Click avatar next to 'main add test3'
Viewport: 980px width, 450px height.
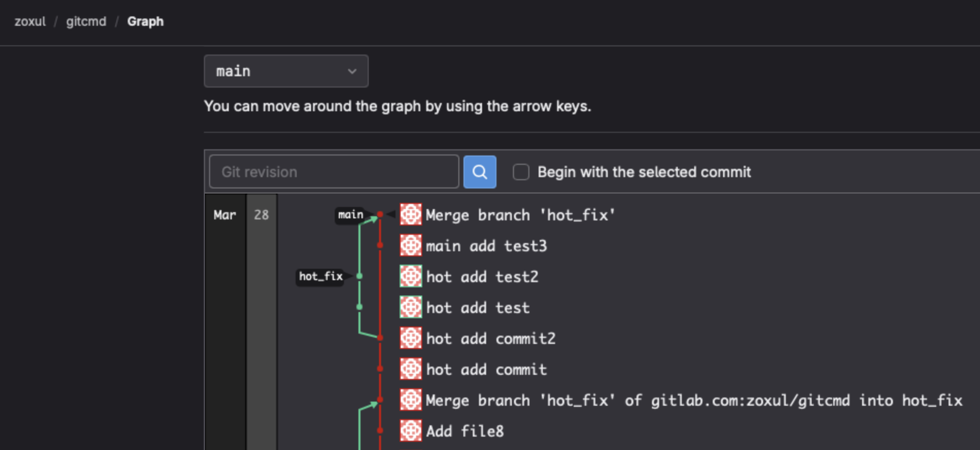coord(410,246)
